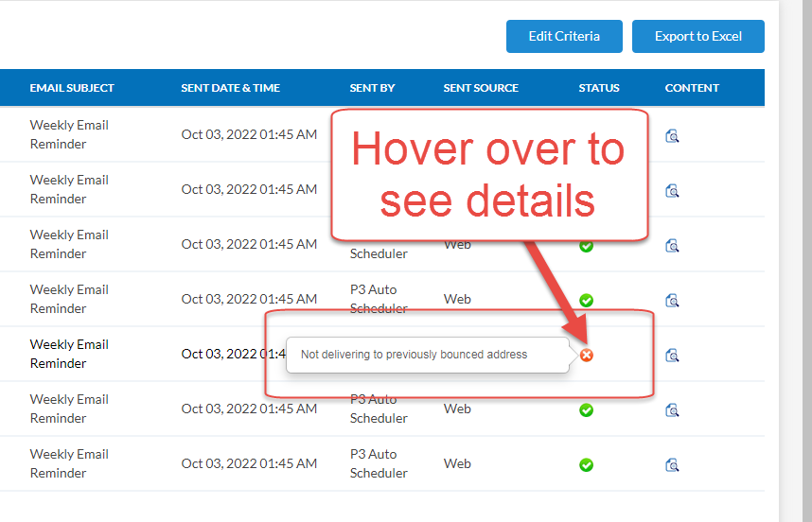Click the Edit Criteria button
Image resolution: width=812 pixels, height=522 pixels.
tap(564, 36)
